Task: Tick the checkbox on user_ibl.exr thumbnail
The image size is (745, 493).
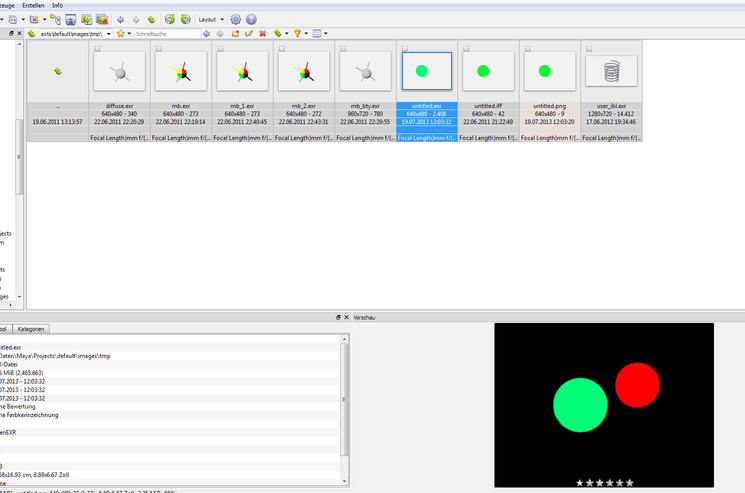Action: [587, 48]
